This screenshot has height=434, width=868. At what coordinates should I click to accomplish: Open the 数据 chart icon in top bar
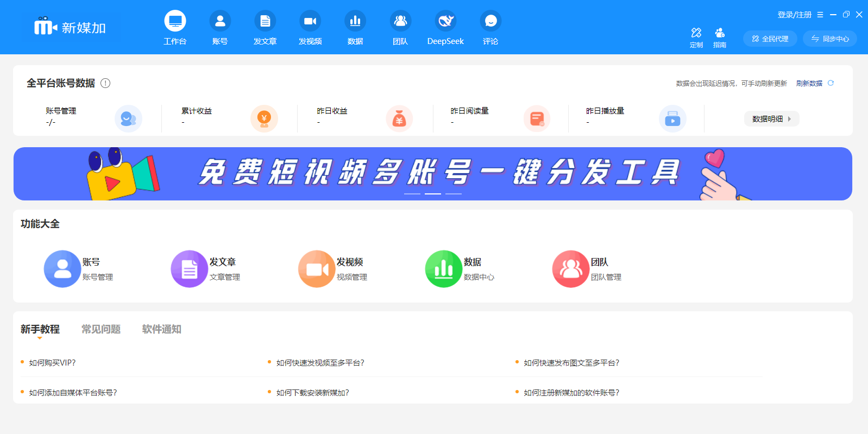click(x=355, y=21)
